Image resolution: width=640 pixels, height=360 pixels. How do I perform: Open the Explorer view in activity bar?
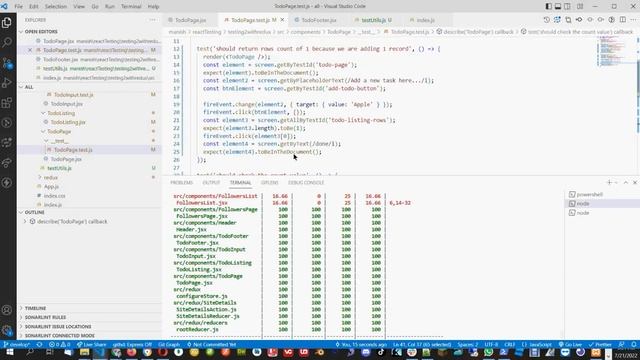pos(7,22)
